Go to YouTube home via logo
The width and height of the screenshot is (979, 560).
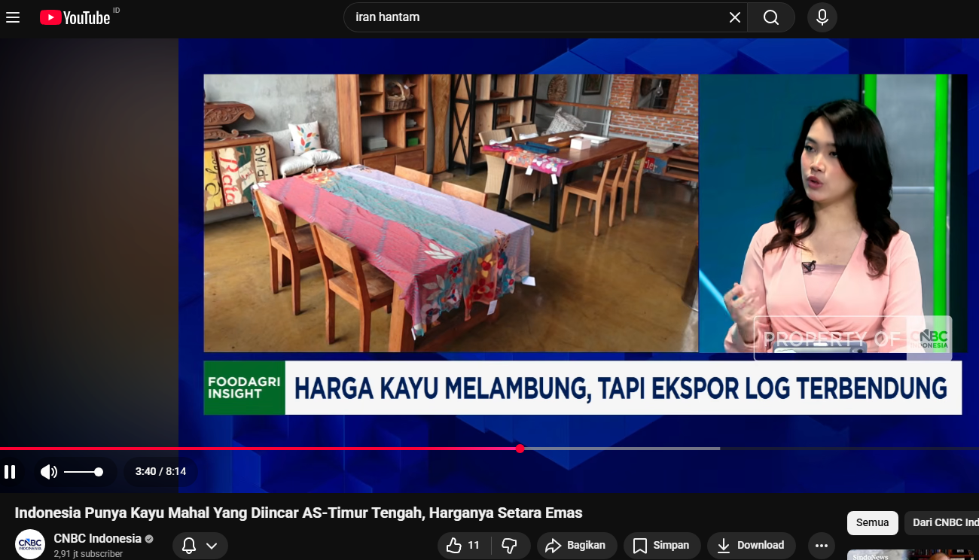[x=75, y=17]
